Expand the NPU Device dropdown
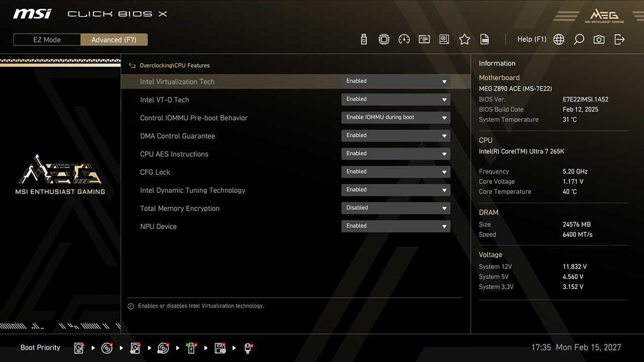The width and height of the screenshot is (644, 362). point(395,226)
